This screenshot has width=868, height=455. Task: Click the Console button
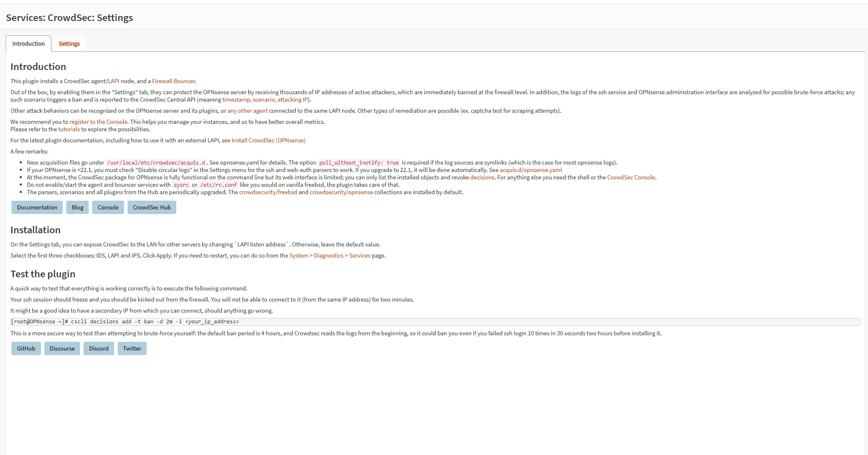(x=108, y=207)
